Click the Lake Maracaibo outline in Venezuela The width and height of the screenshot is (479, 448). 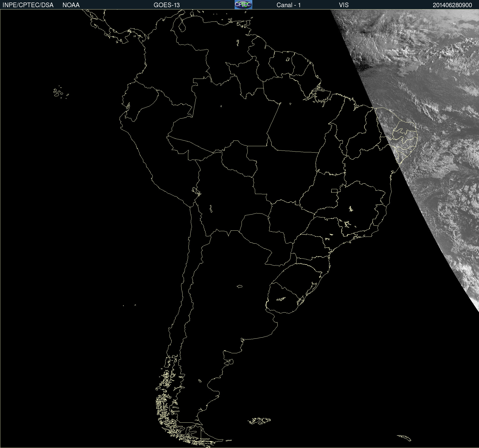click(182, 26)
